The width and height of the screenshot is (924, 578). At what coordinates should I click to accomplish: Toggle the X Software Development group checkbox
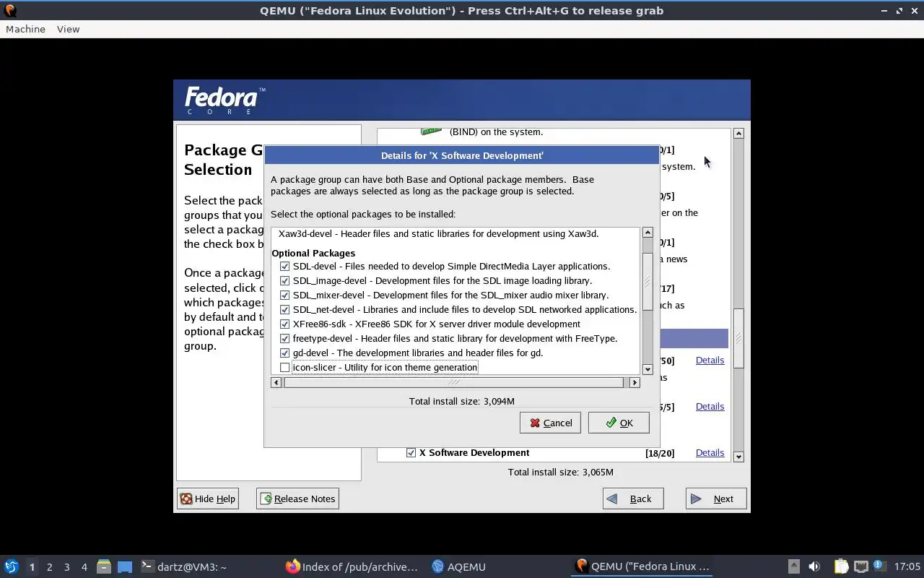[411, 452]
